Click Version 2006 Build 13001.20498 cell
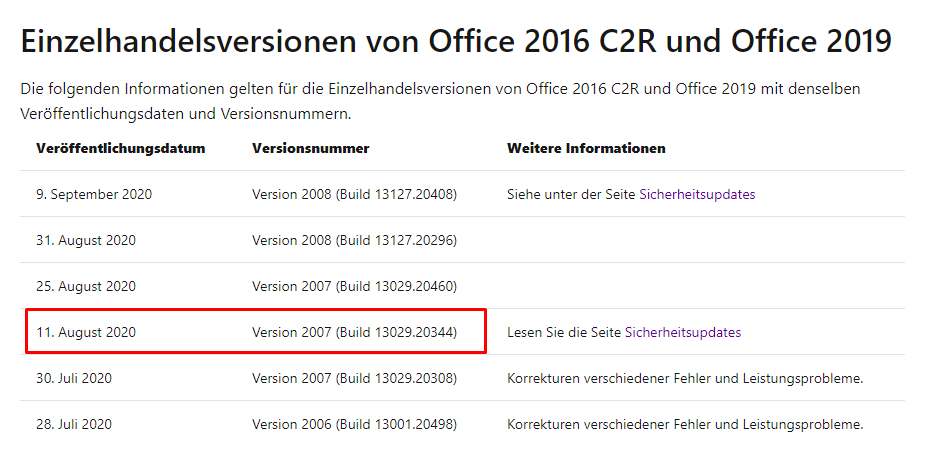929x466 pixels. [354, 425]
